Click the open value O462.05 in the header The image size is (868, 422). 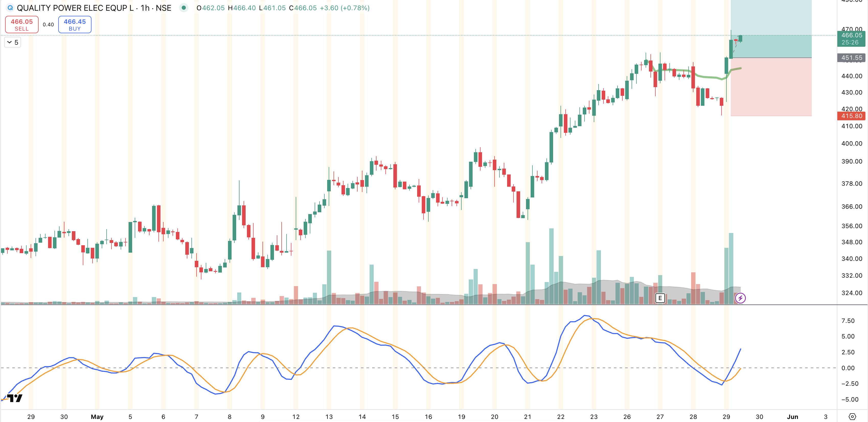tap(211, 8)
